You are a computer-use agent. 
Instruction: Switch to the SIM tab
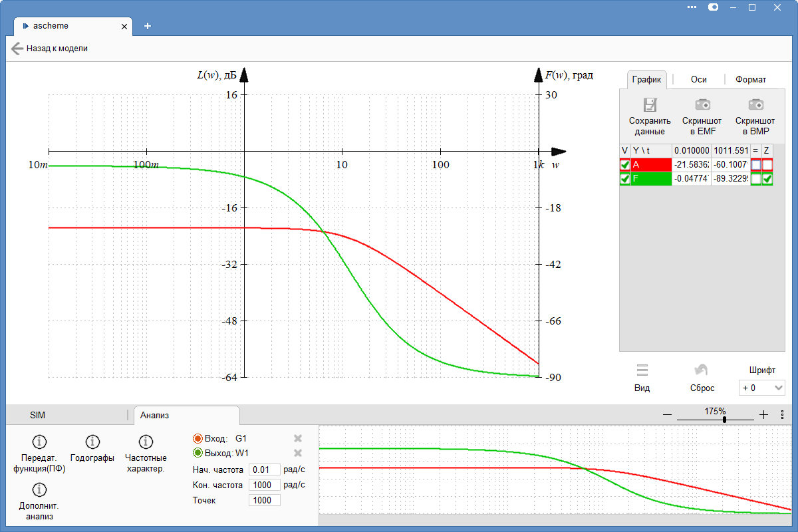pyautogui.click(x=38, y=415)
